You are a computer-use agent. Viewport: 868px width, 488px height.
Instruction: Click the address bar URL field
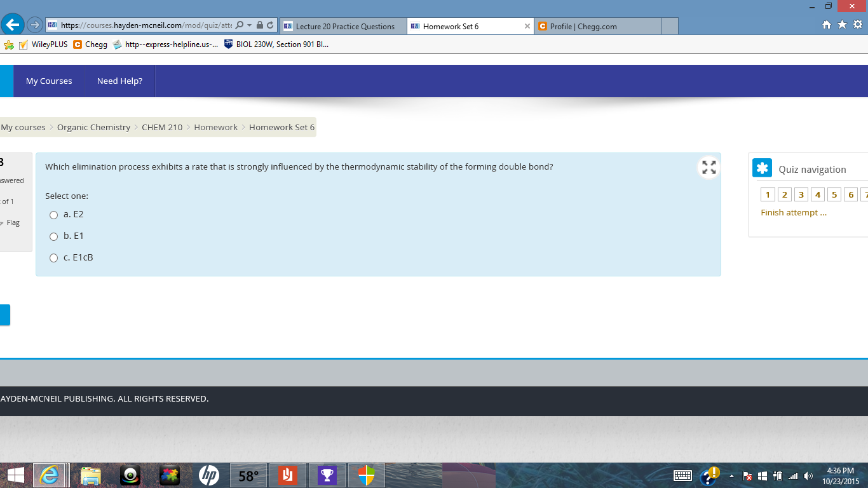click(x=146, y=25)
